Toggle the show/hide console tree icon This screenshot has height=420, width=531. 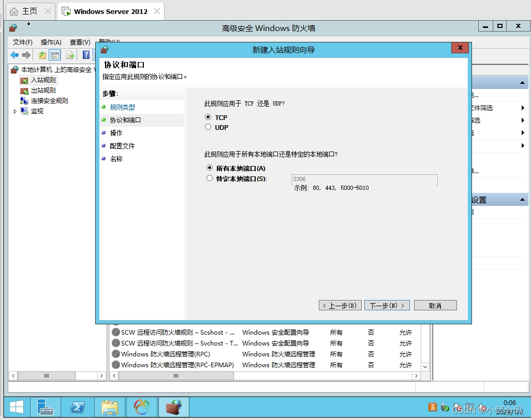[x=54, y=55]
